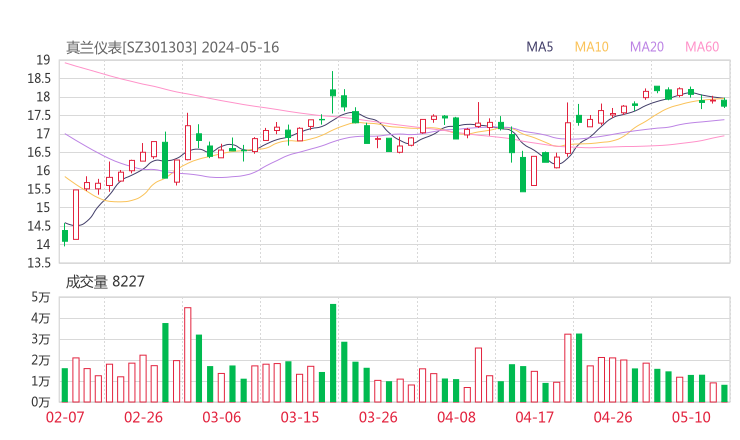Click the large red candlestick rising from 14 to 15.5

[76, 214]
